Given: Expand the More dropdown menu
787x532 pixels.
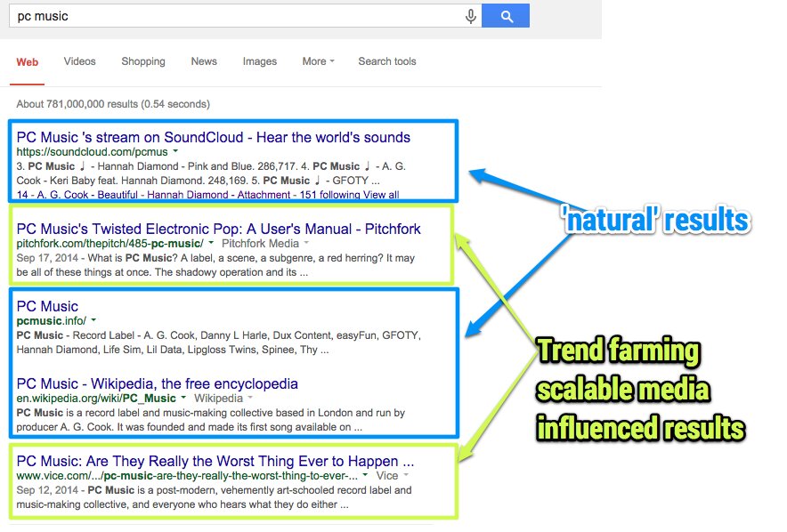Looking at the screenshot, I should pos(318,61).
